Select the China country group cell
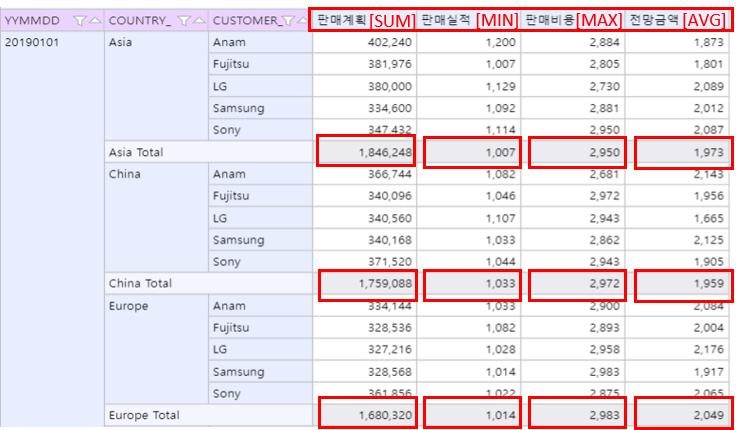This screenshot has height=430, width=739. pyautogui.click(x=156, y=217)
